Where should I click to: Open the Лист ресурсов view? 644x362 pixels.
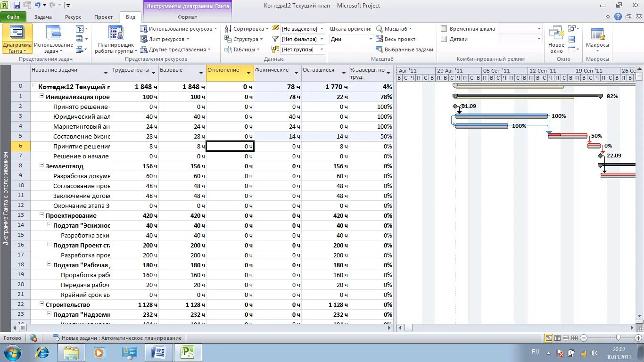(x=165, y=39)
